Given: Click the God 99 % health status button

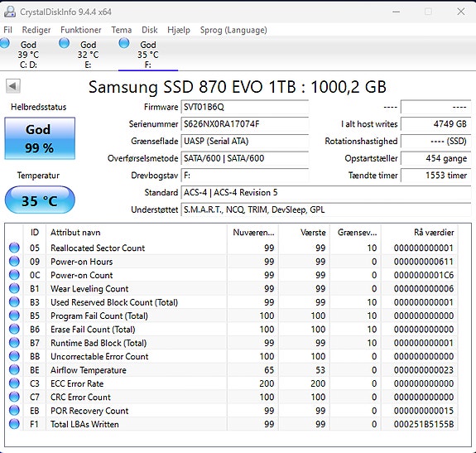Looking at the screenshot, I should point(40,138).
